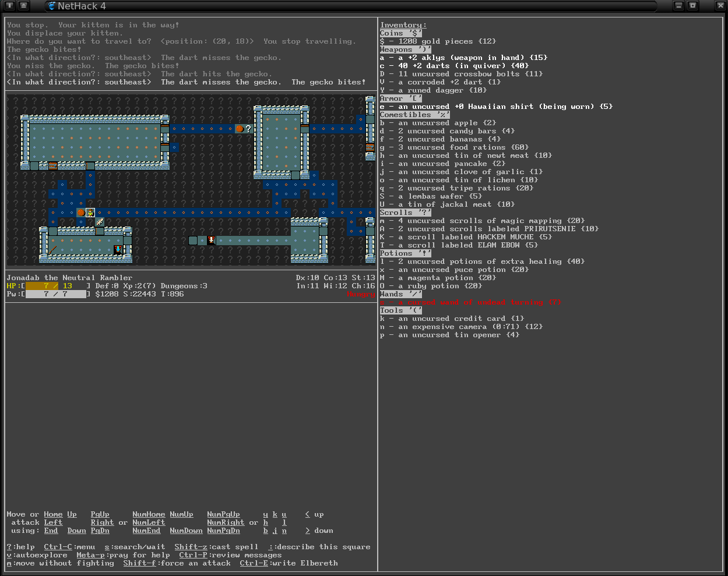Click the Meta-p pray for help shortcut
The image size is (728, 576).
click(x=123, y=555)
